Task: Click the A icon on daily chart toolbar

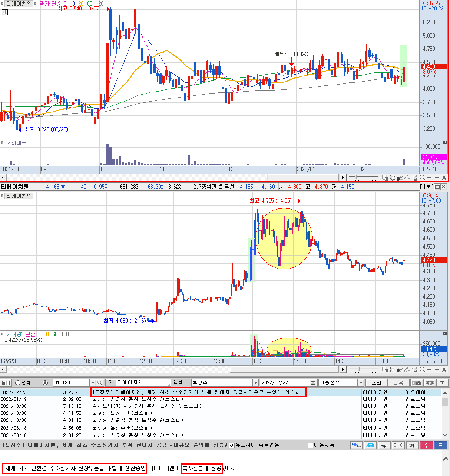Action: 444,178
